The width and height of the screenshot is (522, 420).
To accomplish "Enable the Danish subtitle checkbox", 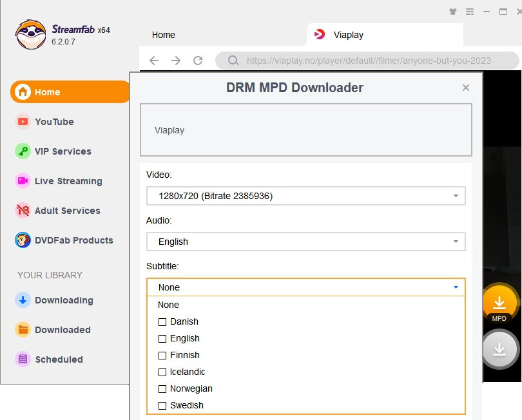I will 162,321.
